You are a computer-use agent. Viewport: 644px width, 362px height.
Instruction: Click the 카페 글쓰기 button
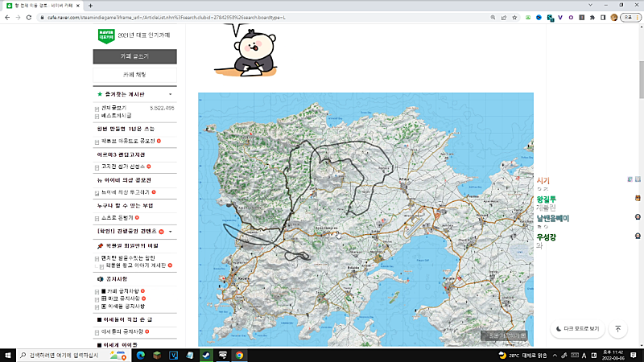coord(134,56)
